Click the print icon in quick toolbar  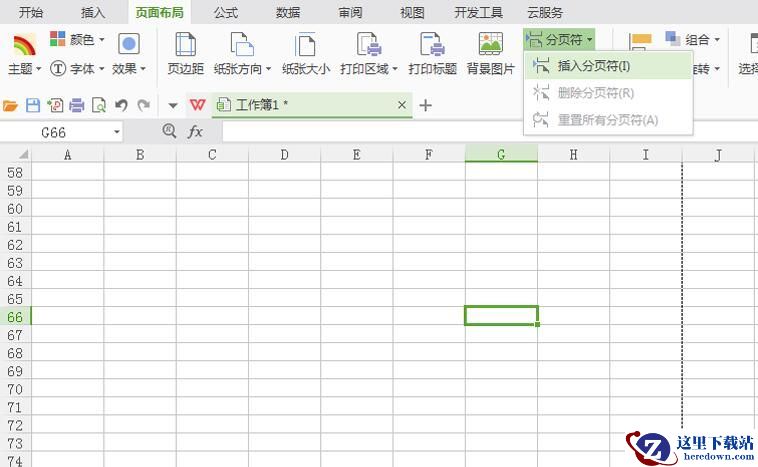77,105
